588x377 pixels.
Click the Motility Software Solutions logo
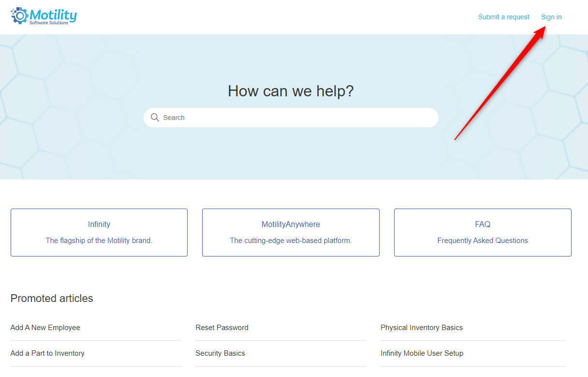[x=44, y=16]
